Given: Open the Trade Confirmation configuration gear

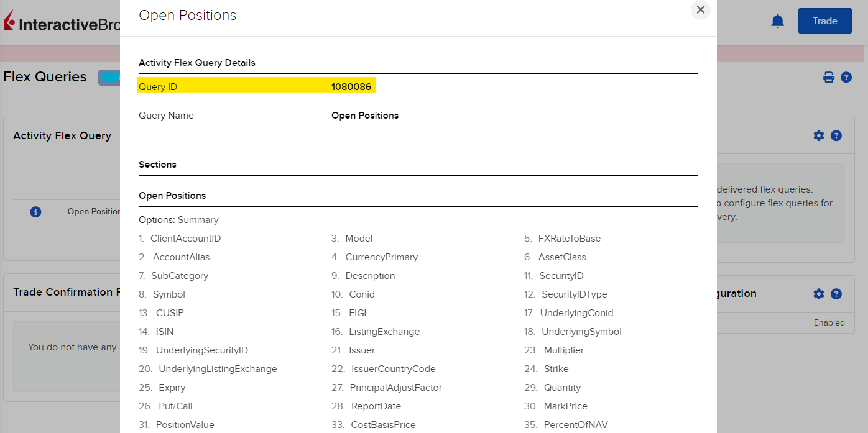Looking at the screenshot, I should tap(819, 293).
